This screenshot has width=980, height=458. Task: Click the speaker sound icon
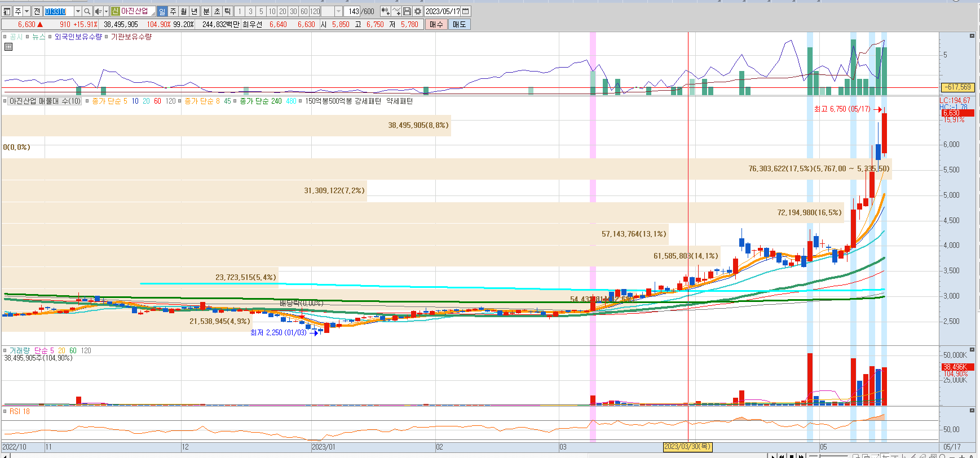point(98,11)
